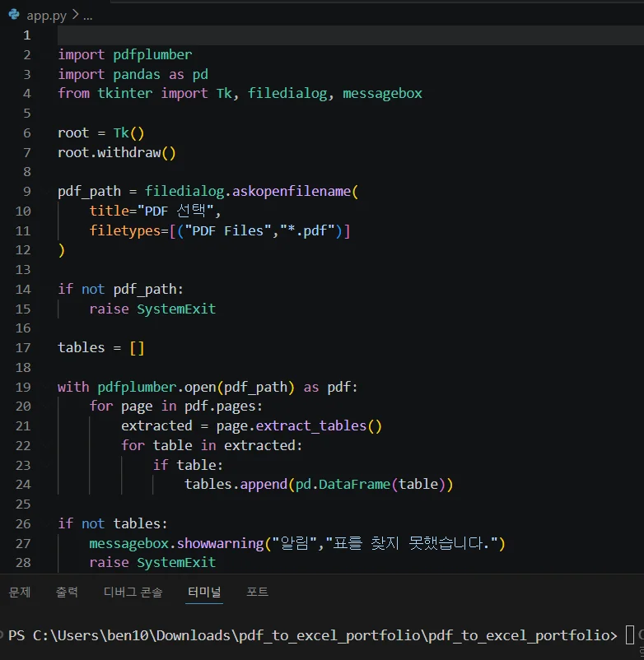Screen dimensions: 644x660
Task: Open the 출력 panel tab
Action: 67,592
